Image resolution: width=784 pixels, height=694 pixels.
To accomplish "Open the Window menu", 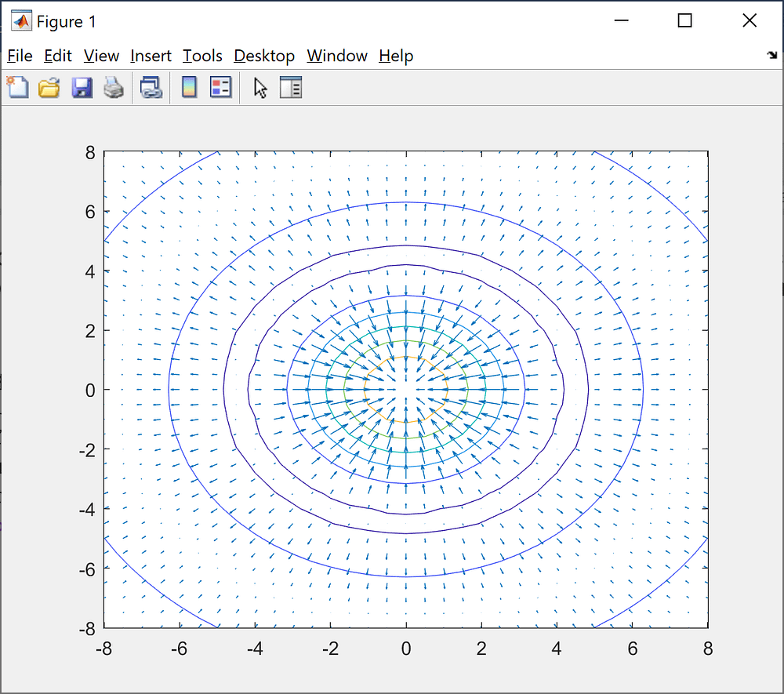I will click(x=337, y=56).
